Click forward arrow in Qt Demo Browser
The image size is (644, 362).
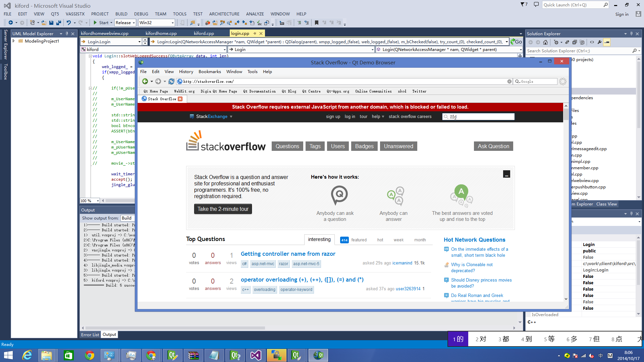click(x=158, y=81)
